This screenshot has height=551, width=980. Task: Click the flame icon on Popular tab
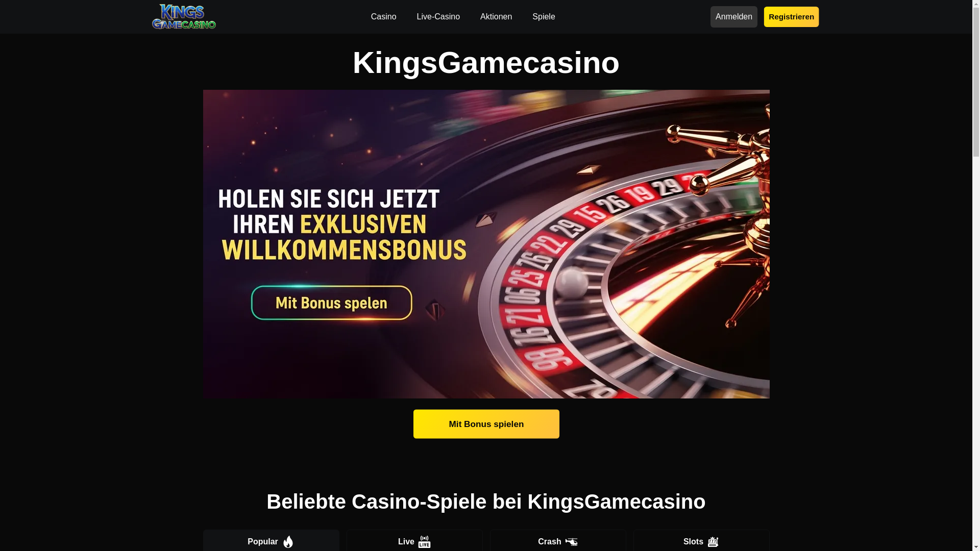click(288, 542)
